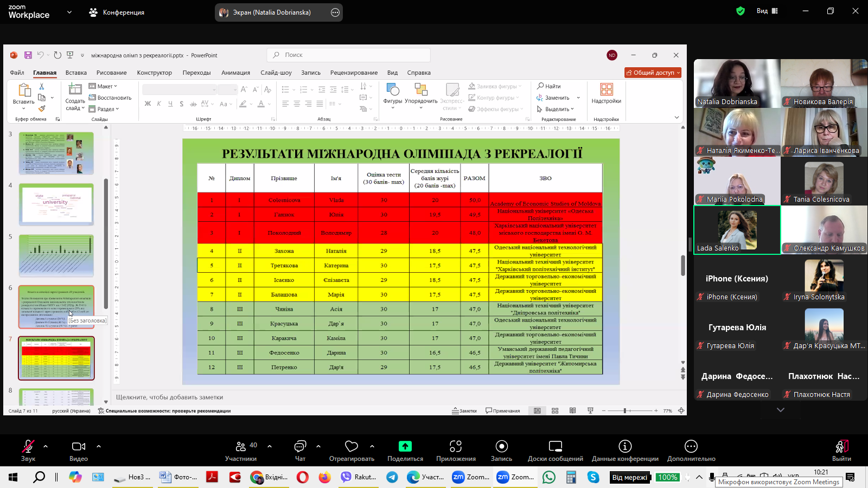The width and height of the screenshot is (868, 488).
Task: Toggle camera with Видео button
Action: (x=79, y=446)
